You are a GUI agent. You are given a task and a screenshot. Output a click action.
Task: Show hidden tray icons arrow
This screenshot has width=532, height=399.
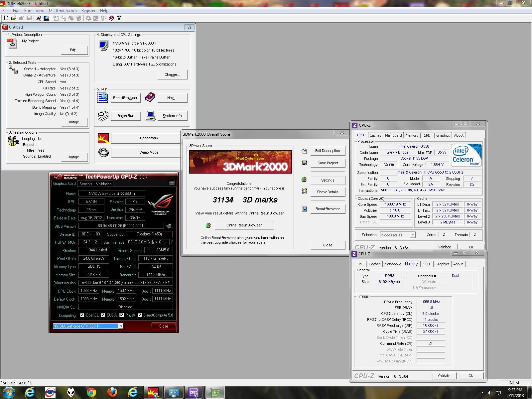(482, 393)
